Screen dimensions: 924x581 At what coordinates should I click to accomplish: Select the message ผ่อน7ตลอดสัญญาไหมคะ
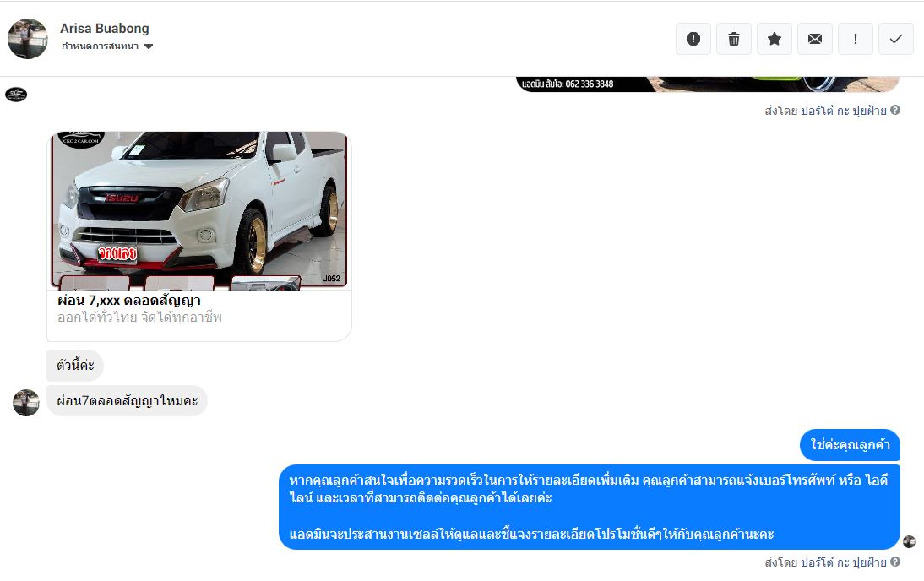pos(127,400)
